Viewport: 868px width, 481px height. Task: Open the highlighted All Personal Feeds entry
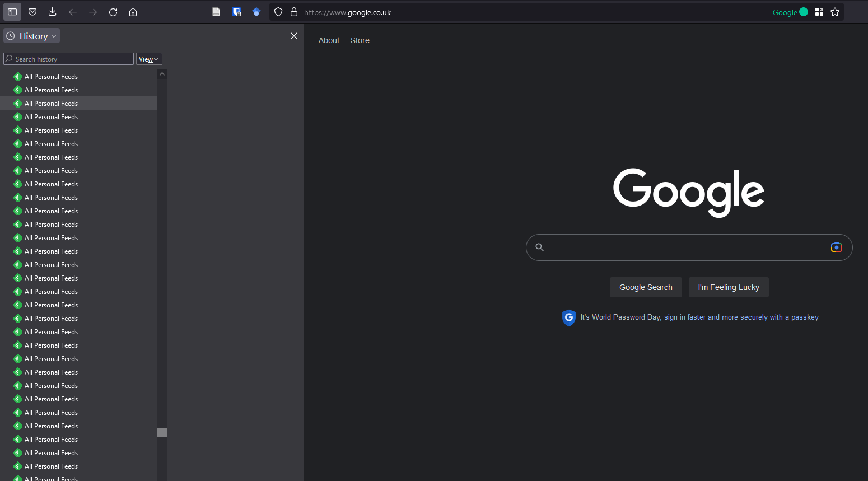point(78,103)
